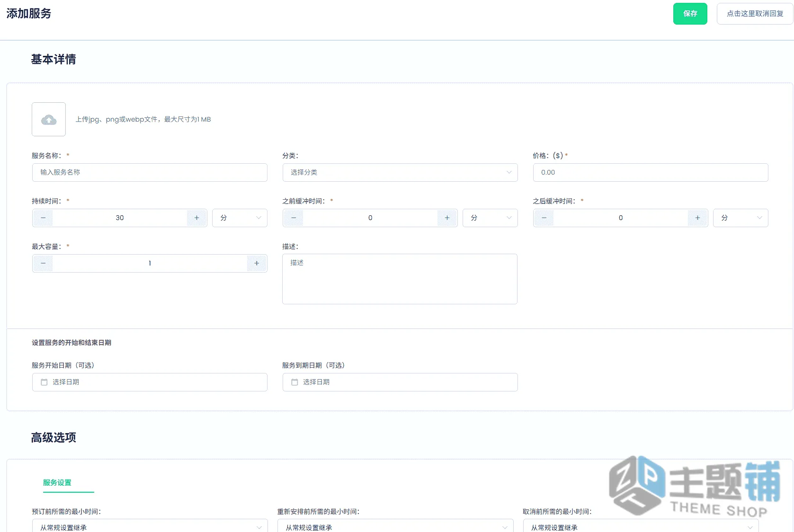Click the 设置服务的开始和结束日期 label

(71, 343)
